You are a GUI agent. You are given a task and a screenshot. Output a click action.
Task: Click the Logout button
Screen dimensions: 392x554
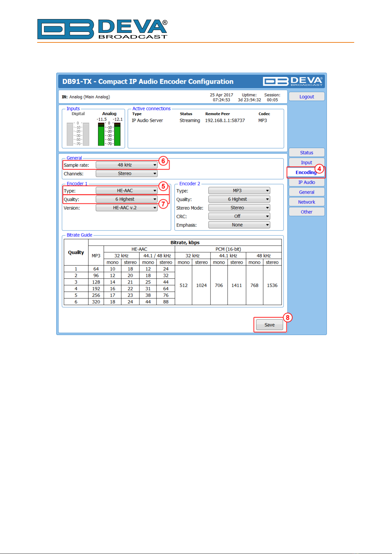coord(306,97)
